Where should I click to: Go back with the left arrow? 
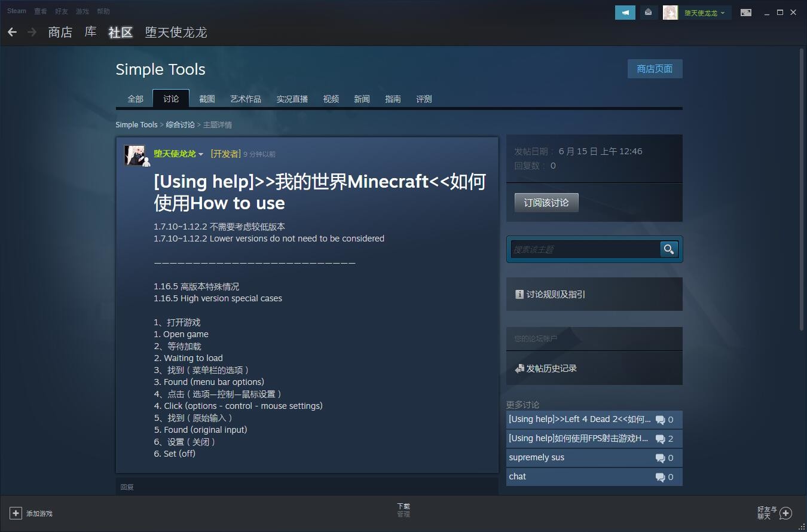[x=12, y=32]
